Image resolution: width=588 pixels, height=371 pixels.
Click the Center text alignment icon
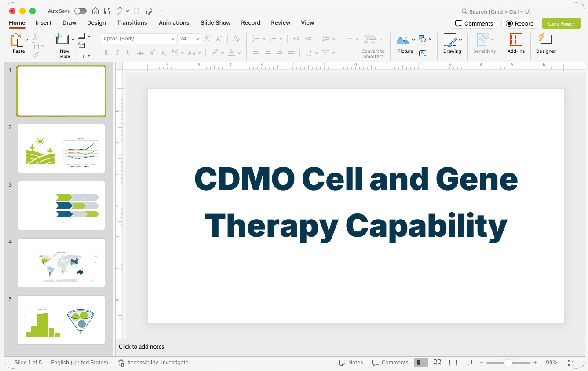(x=267, y=53)
